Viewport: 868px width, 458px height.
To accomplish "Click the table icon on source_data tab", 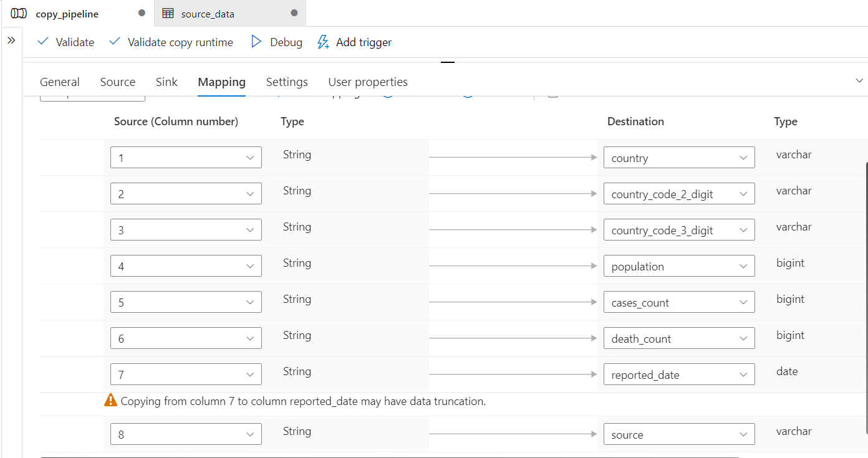I will (168, 13).
